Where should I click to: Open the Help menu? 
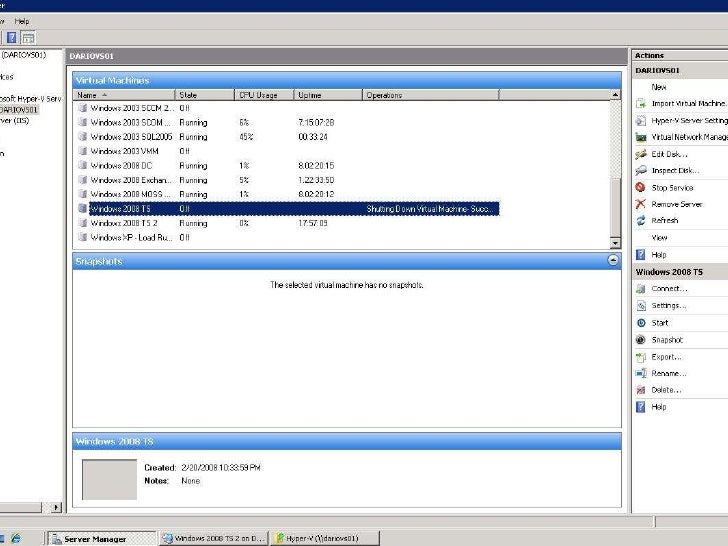[x=22, y=21]
